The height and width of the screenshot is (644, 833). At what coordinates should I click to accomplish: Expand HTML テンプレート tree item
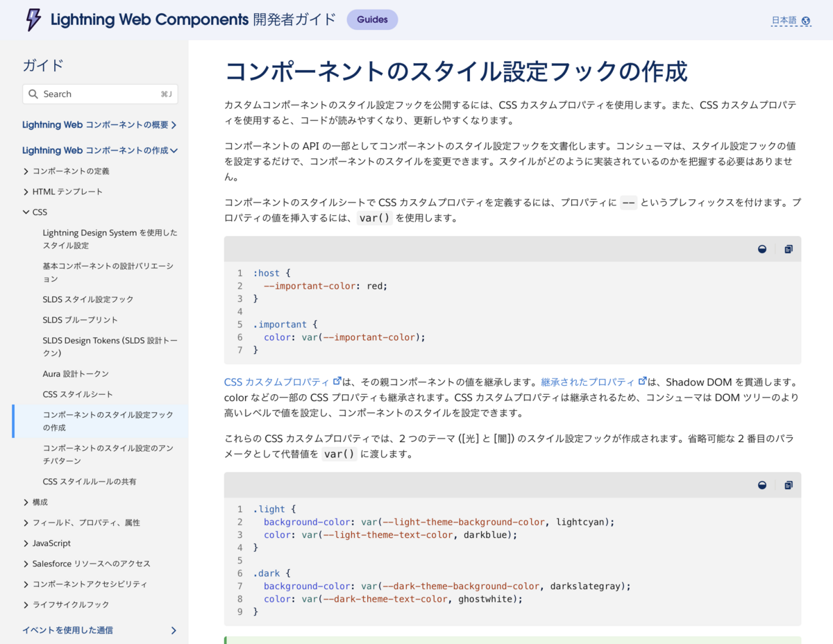26,192
